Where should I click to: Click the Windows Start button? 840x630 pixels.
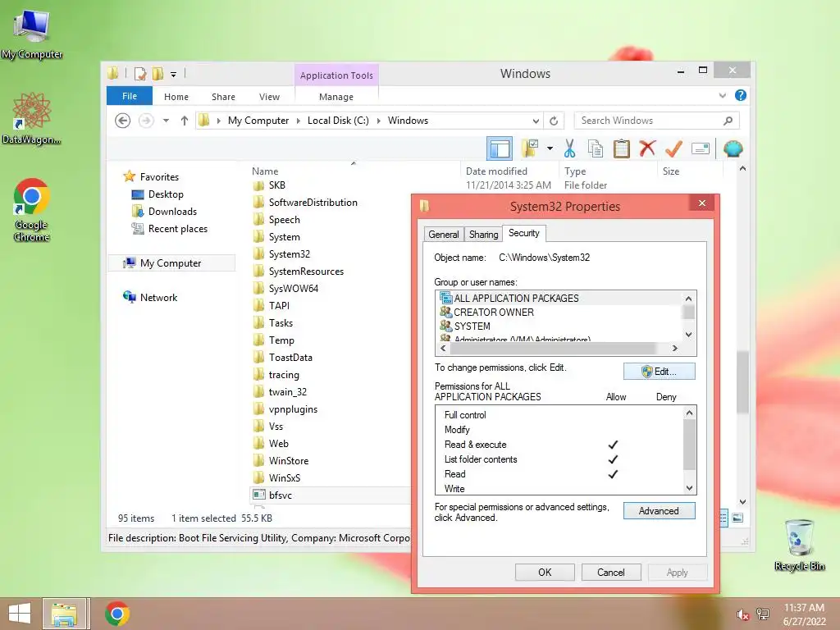click(20, 614)
